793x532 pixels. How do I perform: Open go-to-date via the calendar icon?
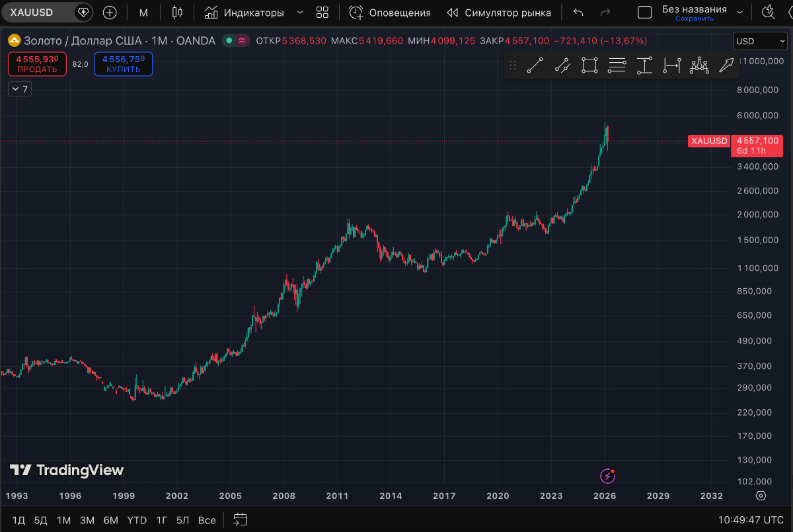(x=239, y=520)
